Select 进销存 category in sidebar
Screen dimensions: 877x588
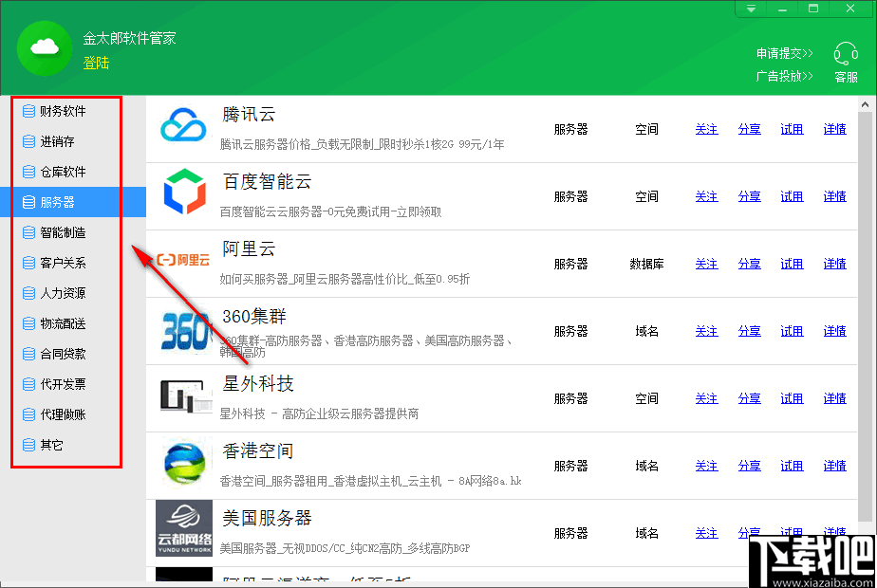(73, 141)
